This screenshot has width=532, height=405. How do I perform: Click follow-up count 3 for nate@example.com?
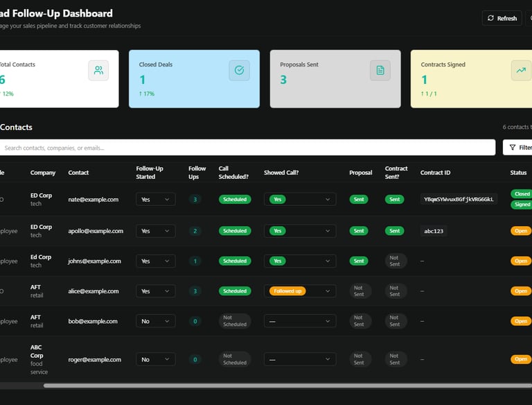point(195,200)
